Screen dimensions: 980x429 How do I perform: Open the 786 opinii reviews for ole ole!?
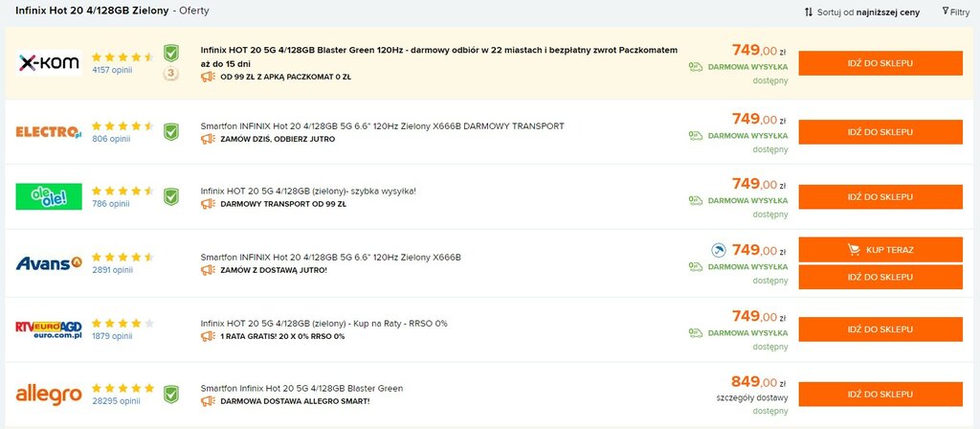pyautogui.click(x=111, y=204)
